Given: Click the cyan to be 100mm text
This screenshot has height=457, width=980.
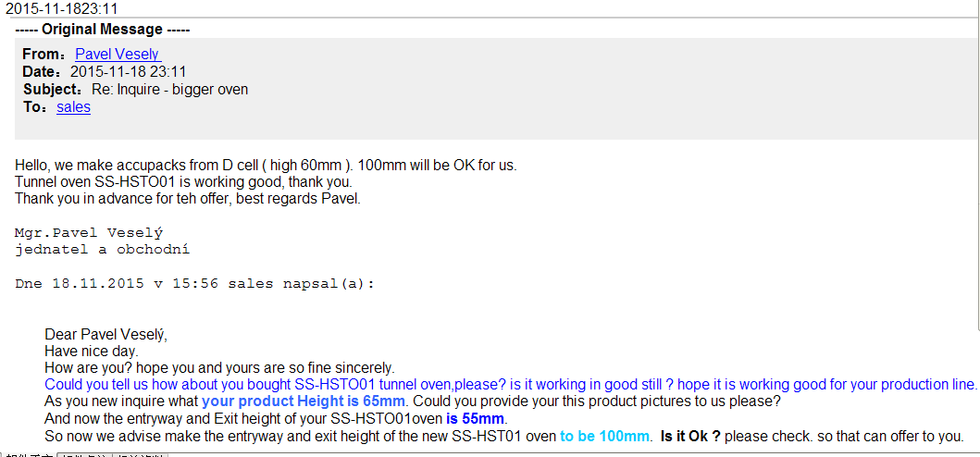Looking at the screenshot, I should (x=604, y=436).
